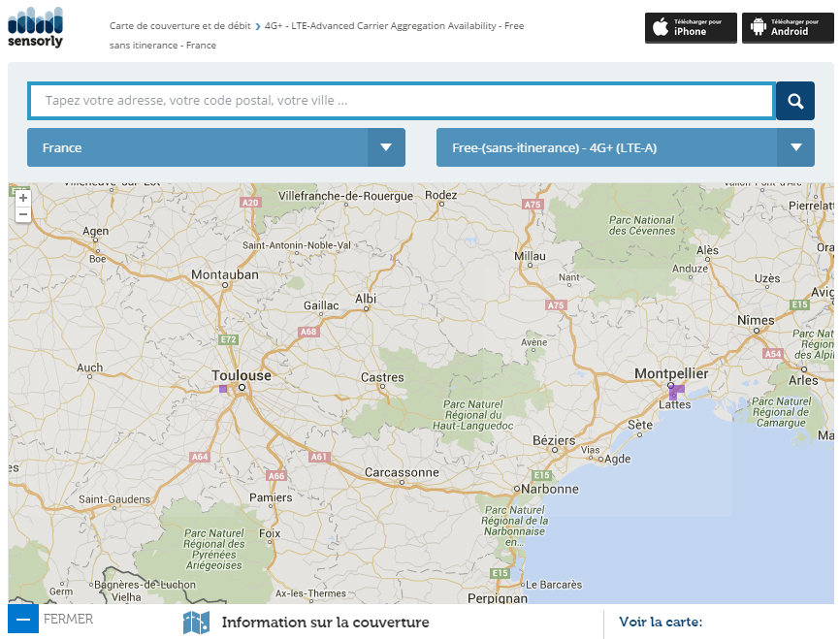Click the Carcassonne city label on the map
The height and width of the screenshot is (639, 840).
(x=402, y=472)
